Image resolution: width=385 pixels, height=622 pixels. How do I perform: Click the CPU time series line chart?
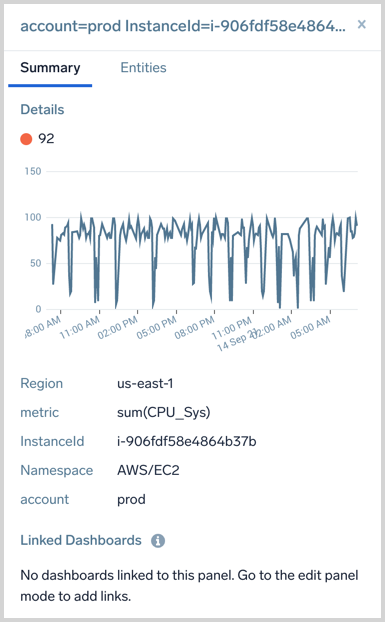coord(204,260)
